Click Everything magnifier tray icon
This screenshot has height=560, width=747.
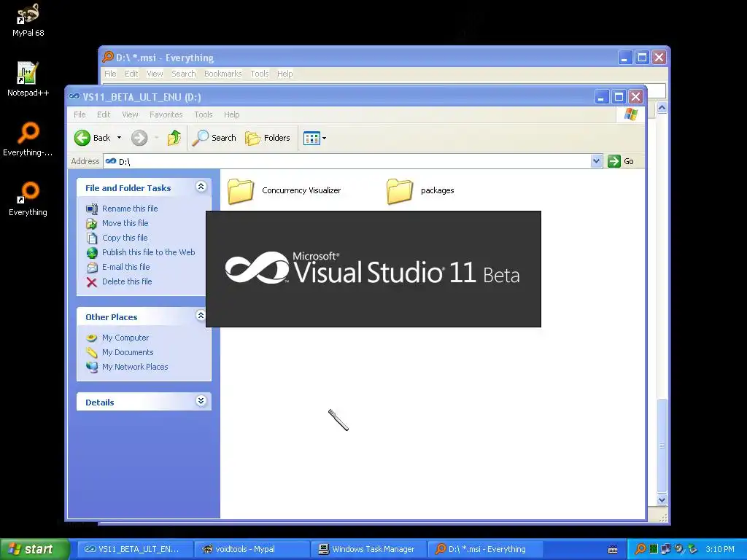pos(640,549)
